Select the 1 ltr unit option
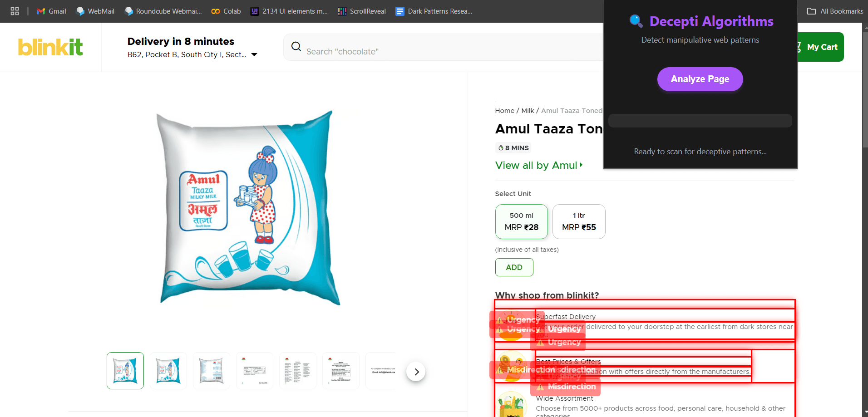 578,221
